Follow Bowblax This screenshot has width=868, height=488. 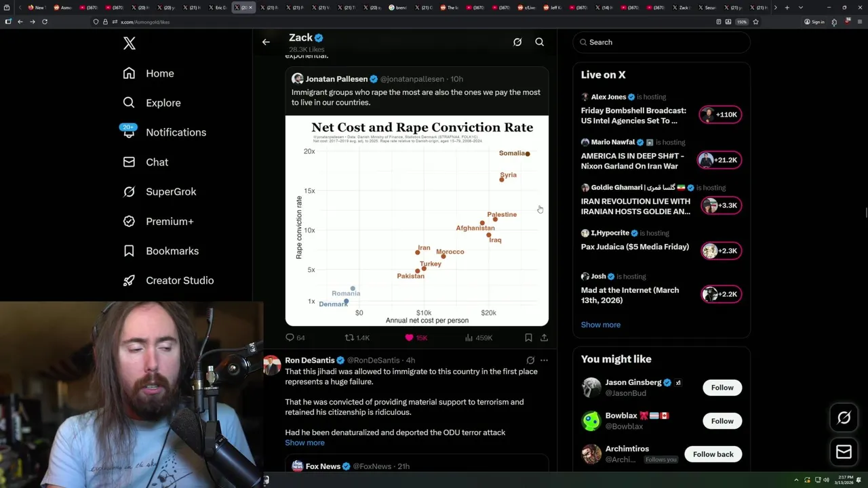point(722,421)
